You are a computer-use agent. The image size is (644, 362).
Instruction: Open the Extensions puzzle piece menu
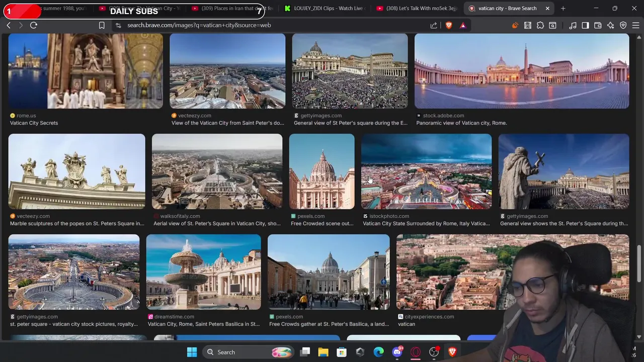(x=540, y=25)
